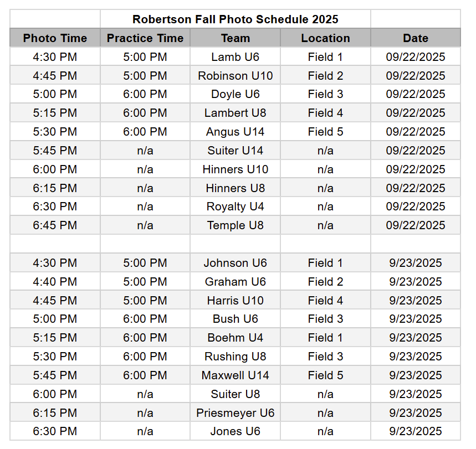Click the Angus U14 team cell
Image resolution: width=476 pixels, height=449 pixels.
tap(235, 132)
